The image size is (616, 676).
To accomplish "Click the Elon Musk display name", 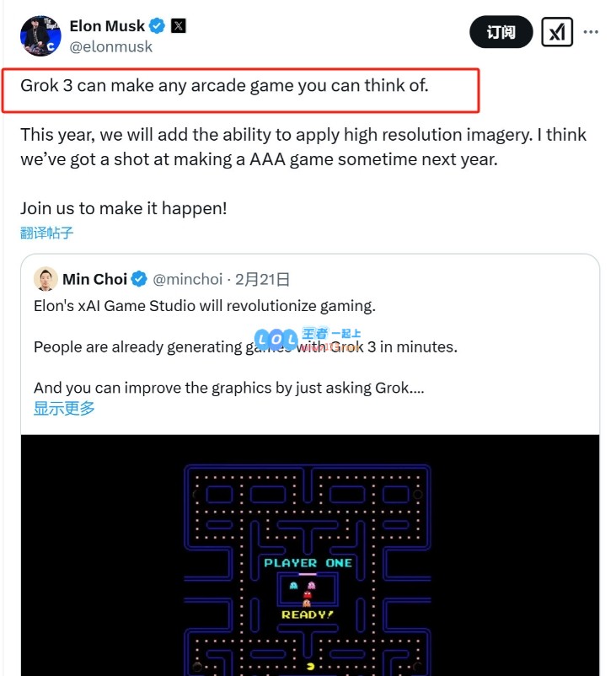I will [x=107, y=26].
